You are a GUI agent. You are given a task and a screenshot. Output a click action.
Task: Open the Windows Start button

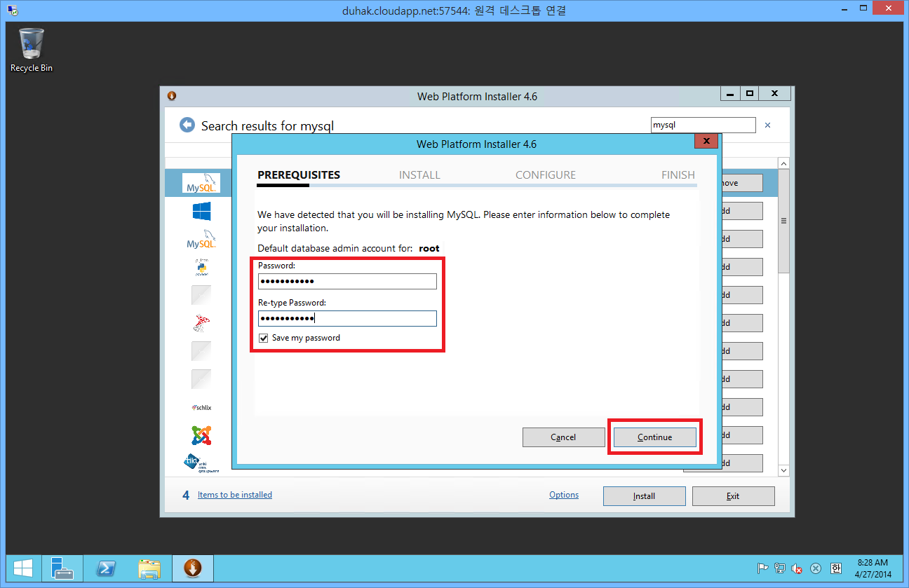22,568
